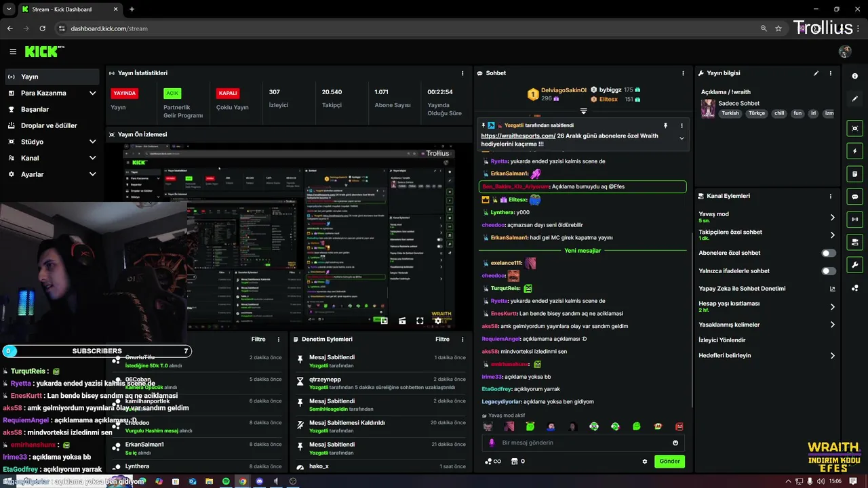Edit Yayın bilgisi with pencil icon
This screenshot has width=868, height=488.
(x=816, y=73)
